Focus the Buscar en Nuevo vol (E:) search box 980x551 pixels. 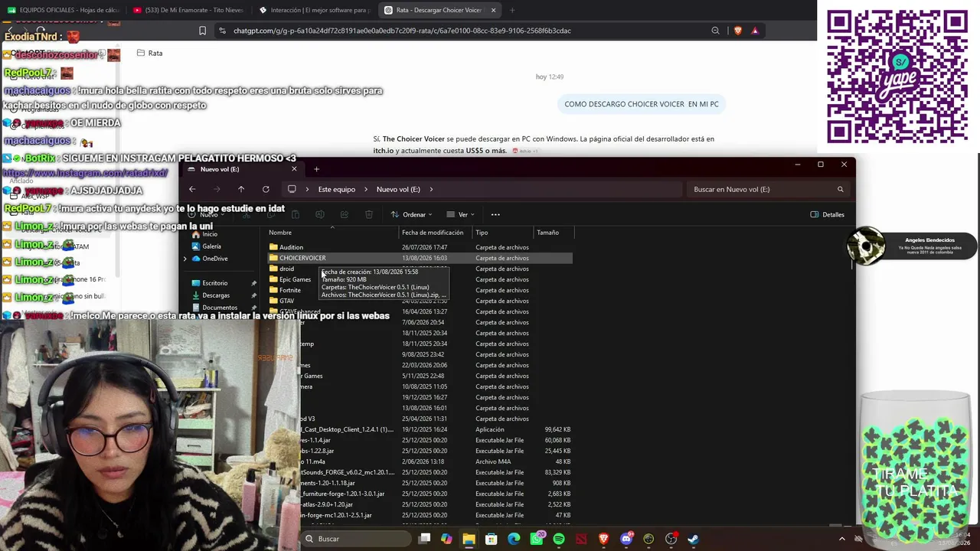coord(768,189)
